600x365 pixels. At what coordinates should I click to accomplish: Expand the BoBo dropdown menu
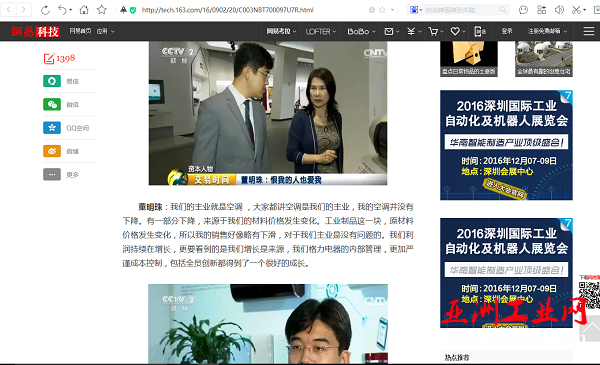(x=361, y=31)
